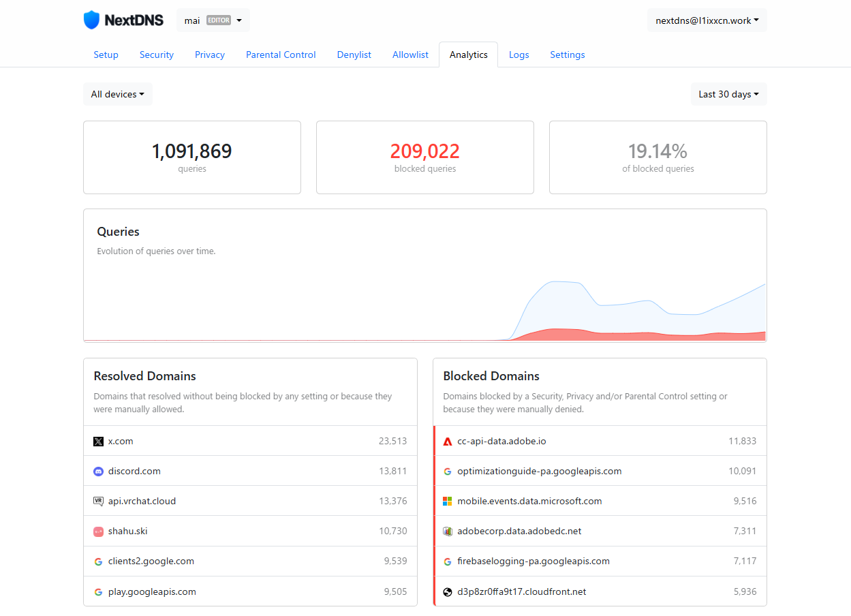This screenshot has width=851, height=616.
Task: Select the Analytics tab
Action: pyautogui.click(x=469, y=55)
